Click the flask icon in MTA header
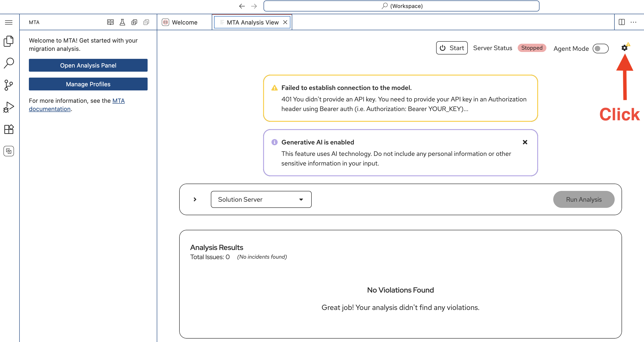 [x=122, y=22]
